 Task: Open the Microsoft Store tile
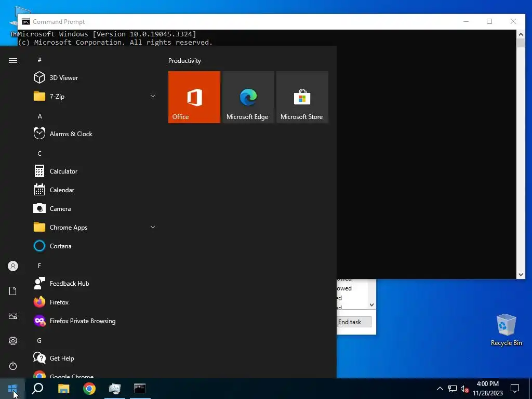coord(302,97)
